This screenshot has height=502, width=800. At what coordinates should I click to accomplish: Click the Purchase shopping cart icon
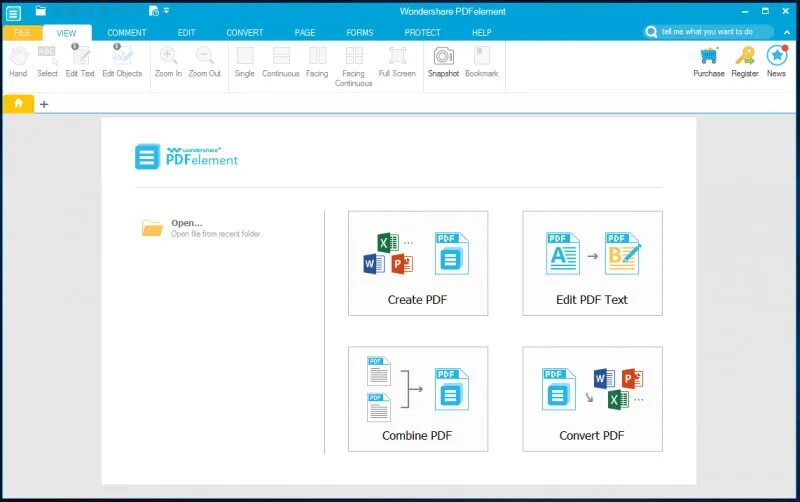709,62
